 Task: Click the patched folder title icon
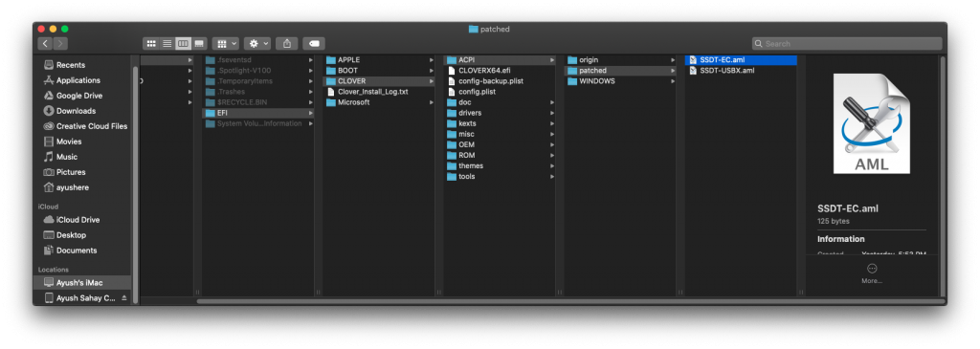click(x=473, y=29)
